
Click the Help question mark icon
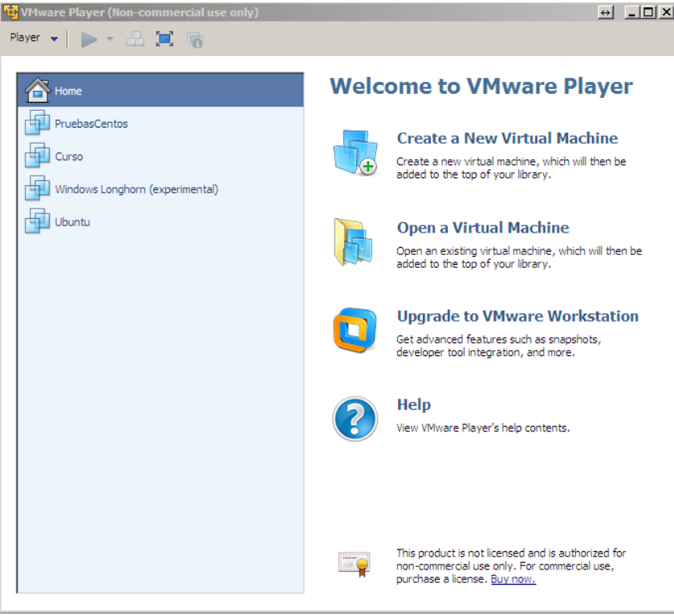point(355,419)
